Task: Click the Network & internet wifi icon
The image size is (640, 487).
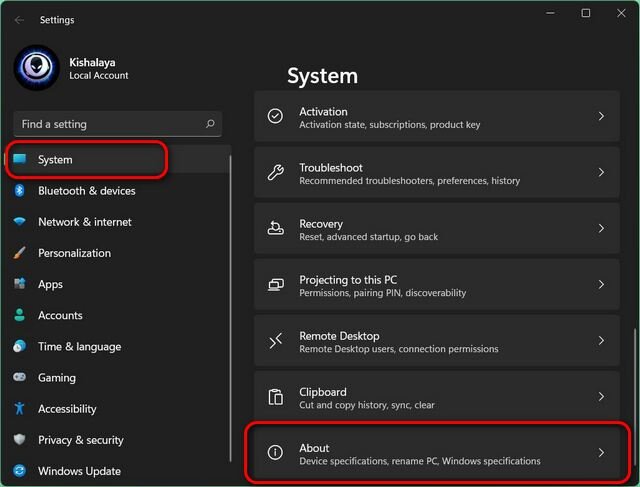Action: [x=19, y=222]
